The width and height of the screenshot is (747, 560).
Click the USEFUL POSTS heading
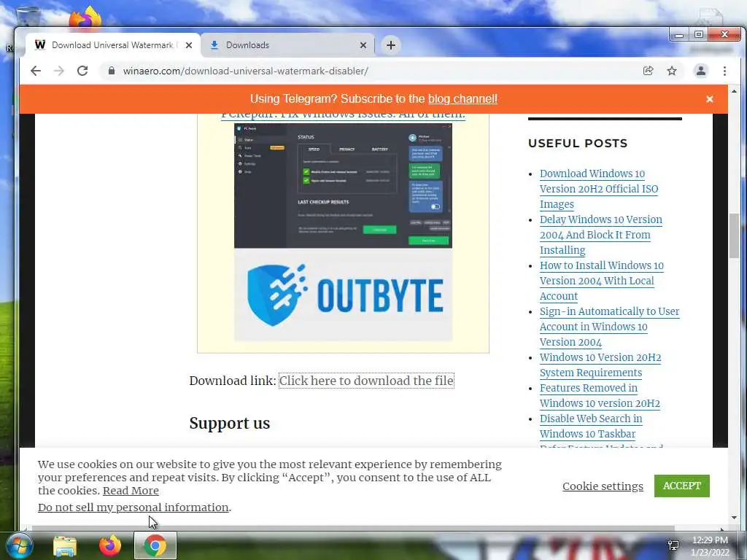click(x=578, y=144)
